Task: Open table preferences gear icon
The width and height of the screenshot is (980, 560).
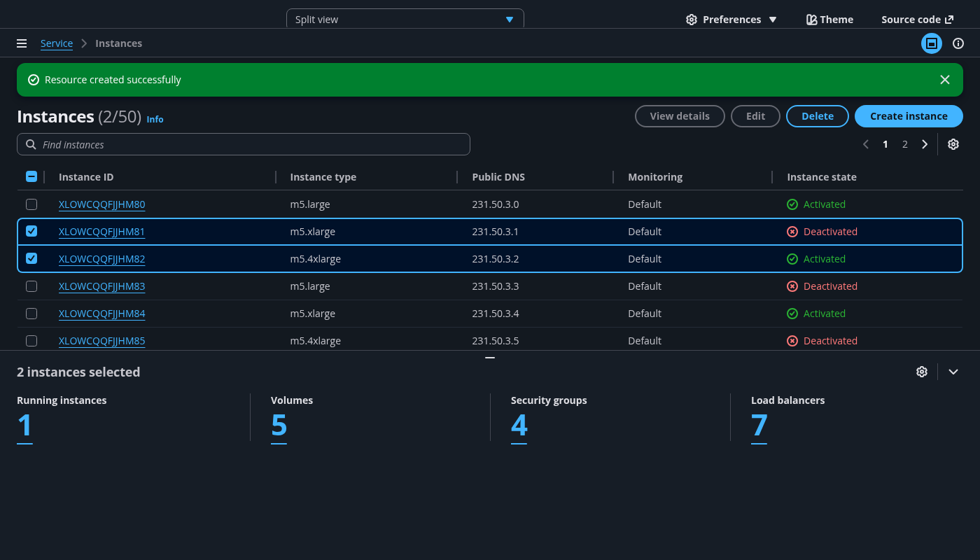Action: click(x=953, y=144)
